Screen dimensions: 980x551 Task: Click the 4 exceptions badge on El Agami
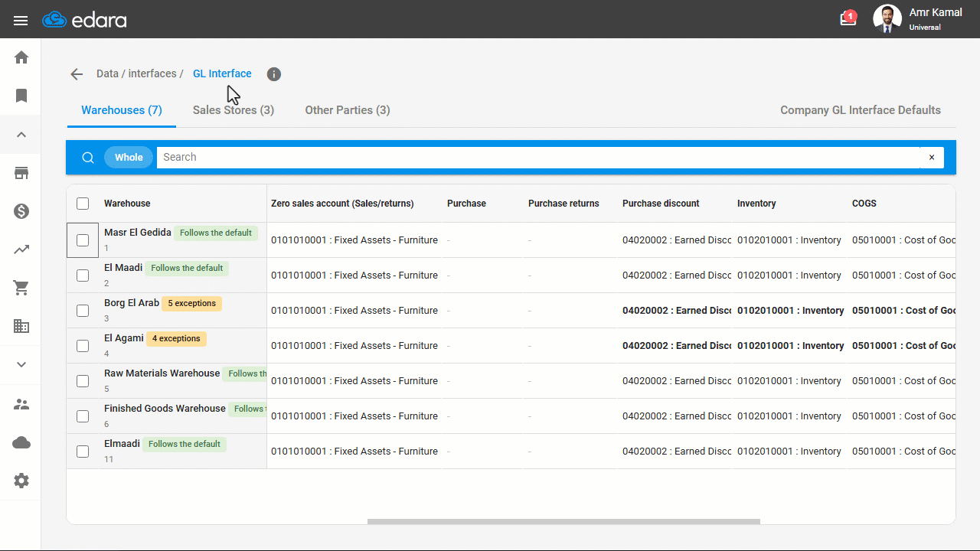coord(176,338)
